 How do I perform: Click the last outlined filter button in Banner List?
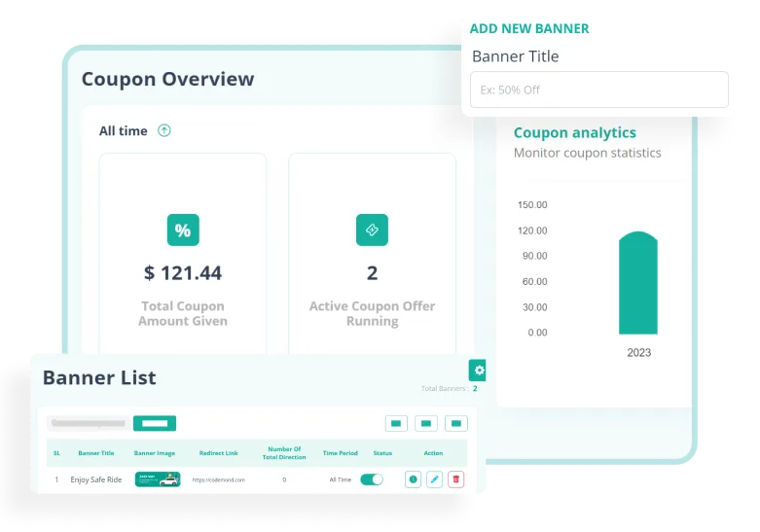[x=456, y=423]
